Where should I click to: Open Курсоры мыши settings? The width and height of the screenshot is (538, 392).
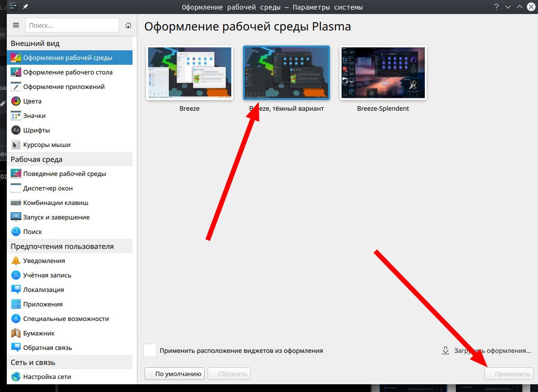click(x=70, y=145)
